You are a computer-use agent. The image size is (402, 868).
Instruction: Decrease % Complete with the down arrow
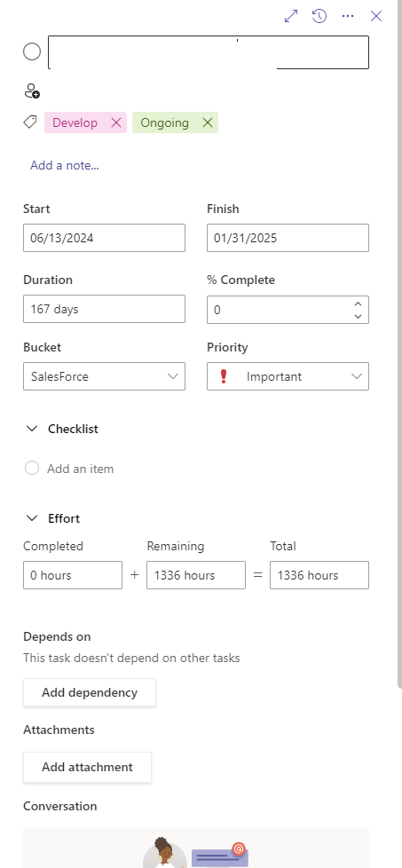[x=358, y=316]
